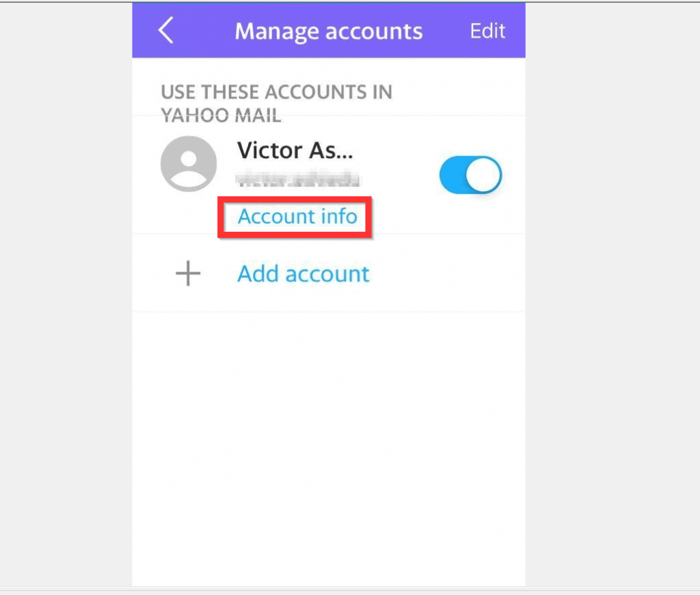Click the purple header bar background
Viewport: 700px width, 595px height.
(x=329, y=30)
